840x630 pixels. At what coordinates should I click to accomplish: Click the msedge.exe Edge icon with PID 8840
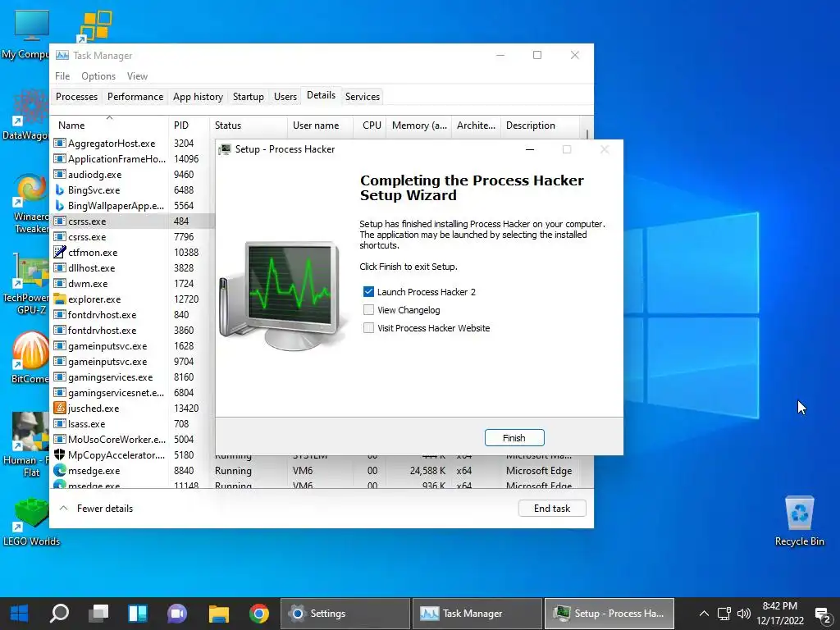click(x=59, y=470)
